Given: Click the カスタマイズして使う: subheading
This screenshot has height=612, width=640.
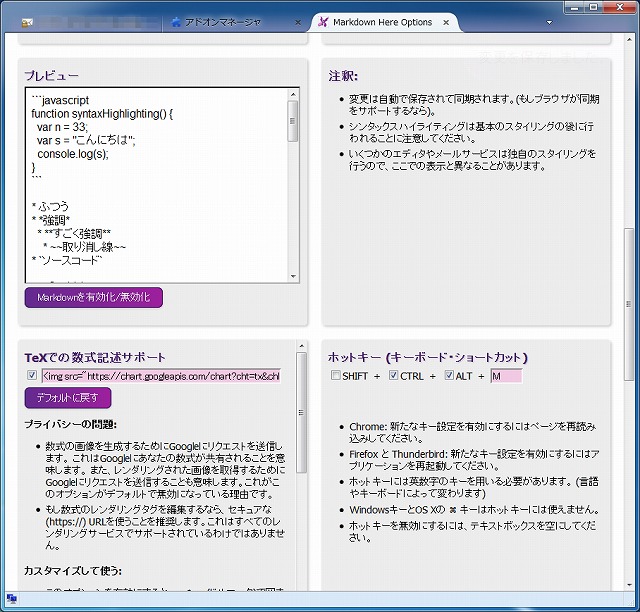Looking at the screenshot, I should click(73, 570).
